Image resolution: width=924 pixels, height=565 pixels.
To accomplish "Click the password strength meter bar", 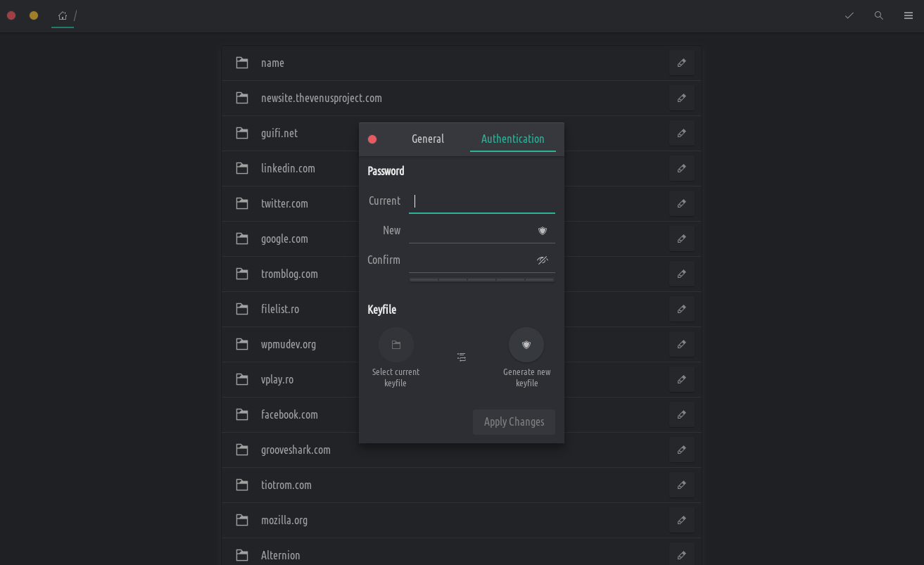I will [482, 280].
